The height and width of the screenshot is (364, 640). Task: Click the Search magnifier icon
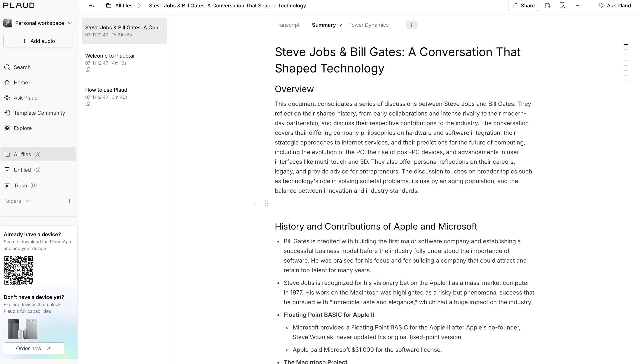tap(7, 67)
